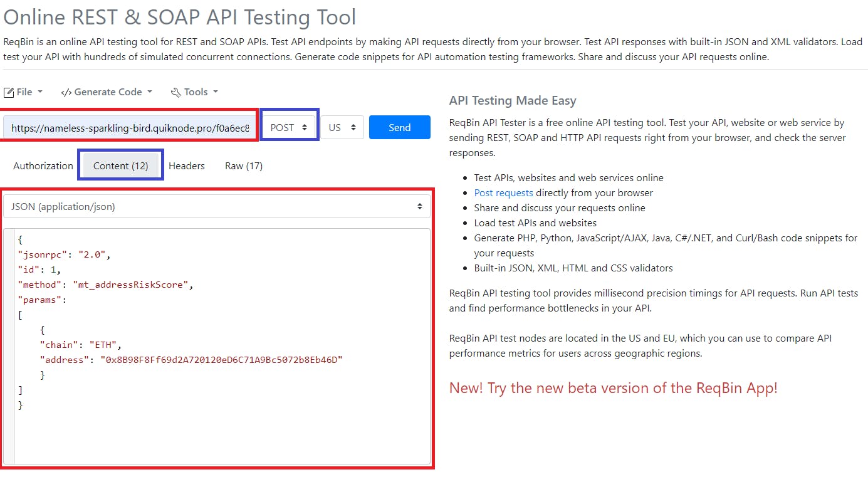868x477 pixels.
Task: Click the Load test APIs and websites bullet
Action: [x=535, y=223]
